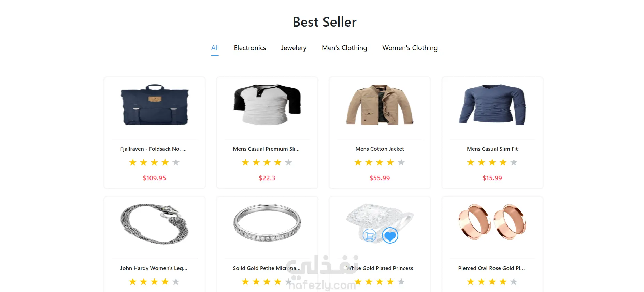Open the blue Mens Casual Slim Fit image
Viewport: 644px width, 292px height.
coord(492,105)
